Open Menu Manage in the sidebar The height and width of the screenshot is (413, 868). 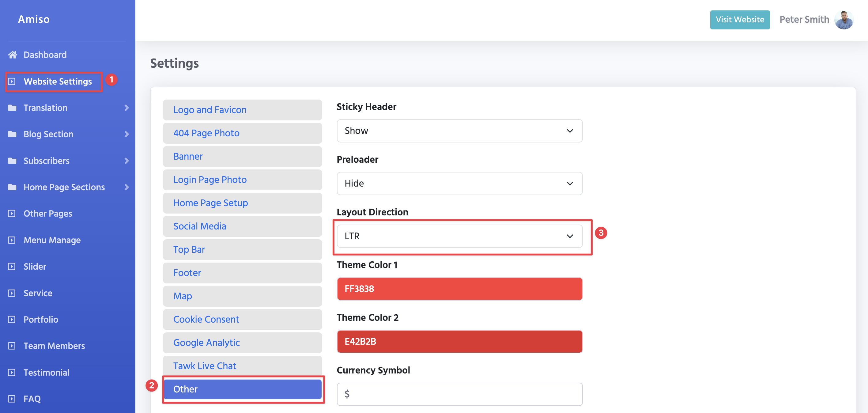[52, 240]
